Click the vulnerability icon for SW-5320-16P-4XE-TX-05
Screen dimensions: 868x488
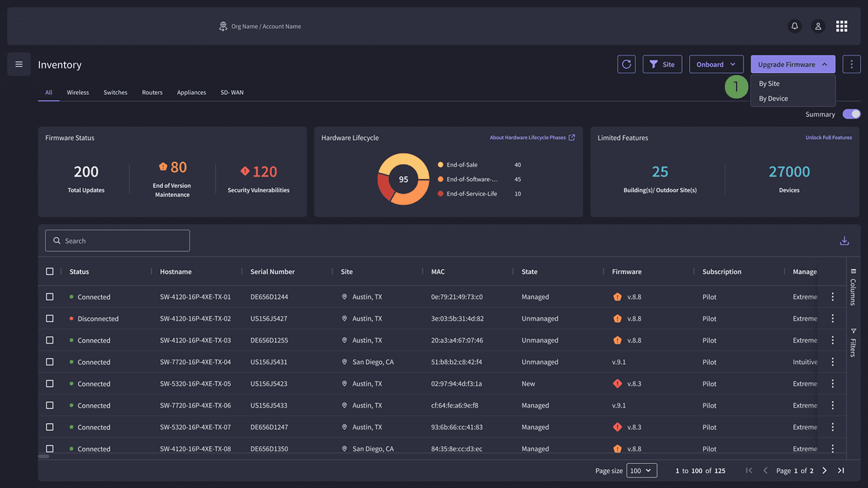617,384
